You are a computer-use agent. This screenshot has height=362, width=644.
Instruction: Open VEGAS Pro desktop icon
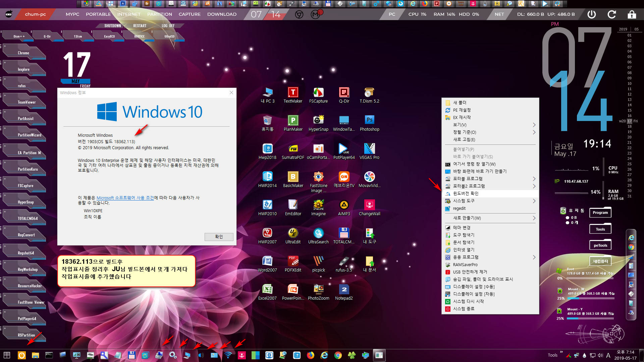(369, 152)
